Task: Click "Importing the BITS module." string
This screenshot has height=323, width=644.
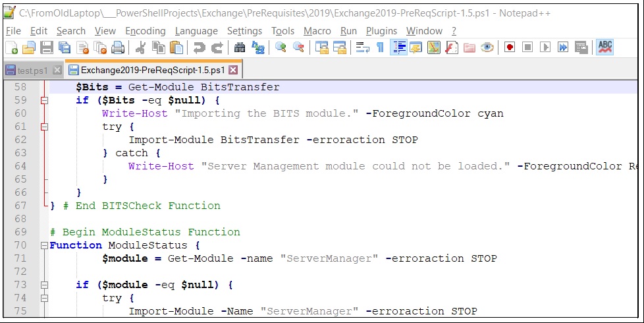Action: [x=266, y=113]
